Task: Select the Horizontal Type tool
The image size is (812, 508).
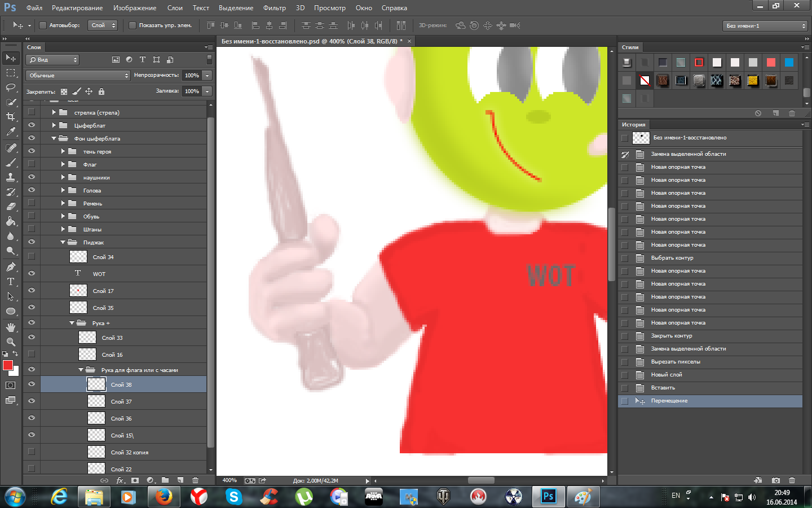Action: [x=11, y=282]
